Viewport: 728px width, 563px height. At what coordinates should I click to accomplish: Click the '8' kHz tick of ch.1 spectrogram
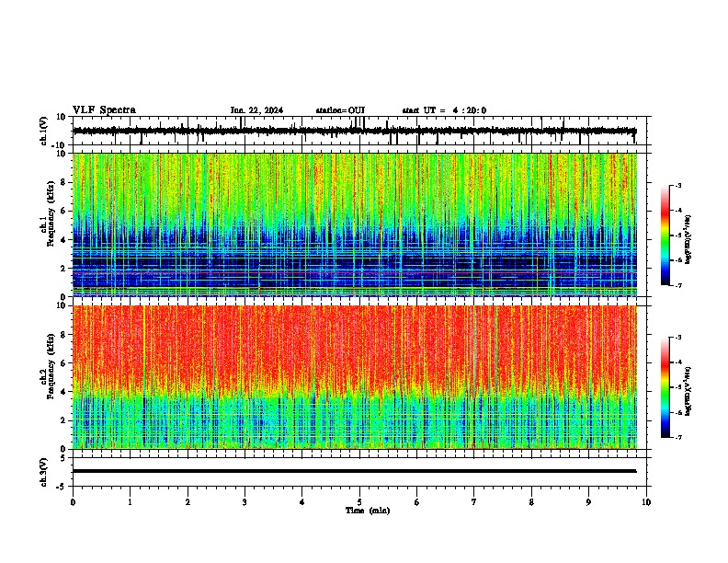tap(64, 182)
